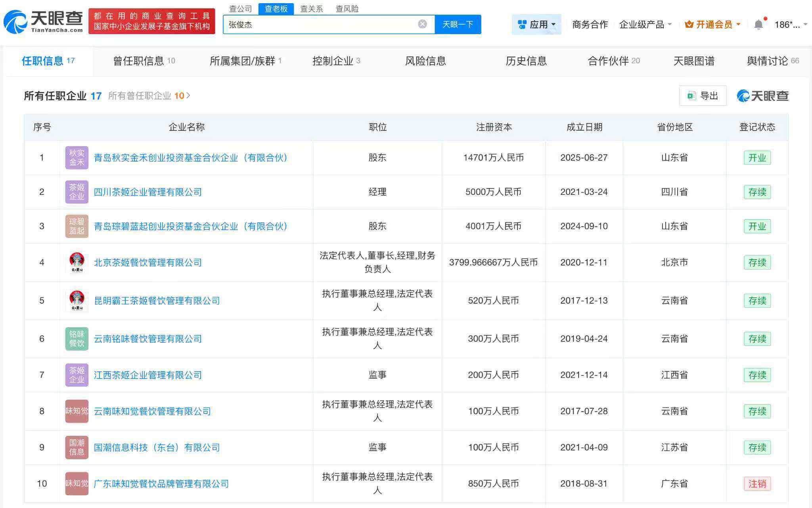The height and width of the screenshot is (508, 812).
Task: Open the 企业级产品 dropdown
Action: tap(642, 24)
